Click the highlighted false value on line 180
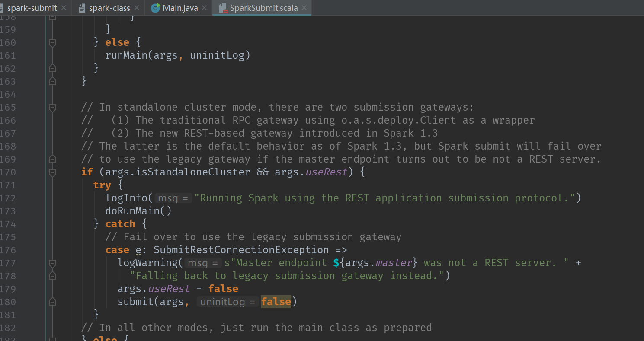The width and height of the screenshot is (644, 341). tap(276, 302)
